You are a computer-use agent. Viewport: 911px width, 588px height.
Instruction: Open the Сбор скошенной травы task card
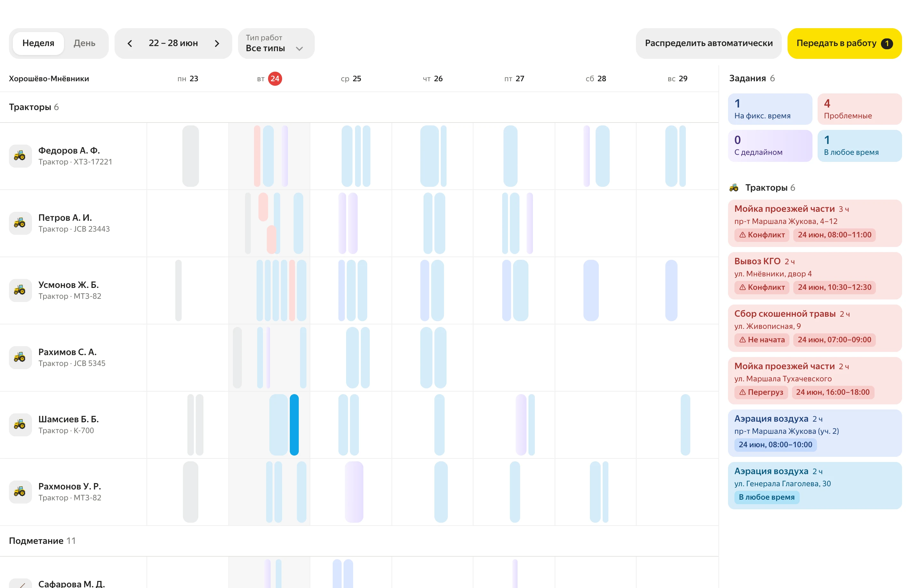click(x=815, y=328)
